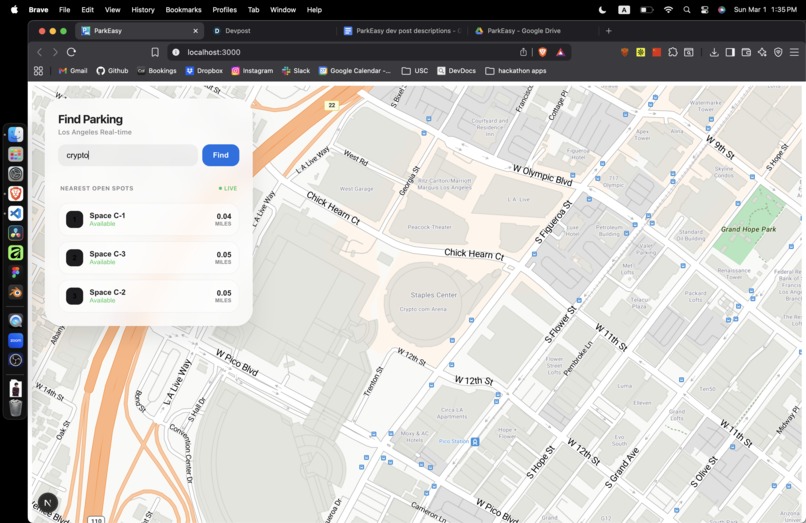Go forward in browser history
Image resolution: width=806 pixels, height=523 pixels.
click(x=55, y=52)
